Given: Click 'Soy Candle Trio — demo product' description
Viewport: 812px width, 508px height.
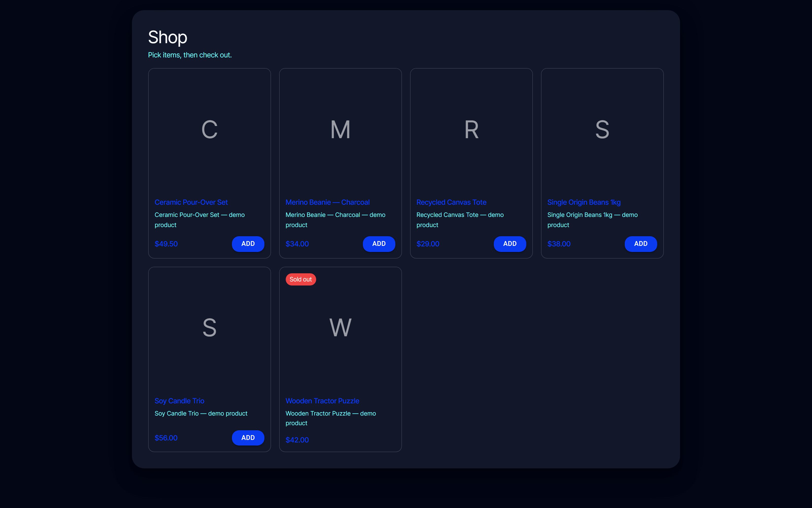Looking at the screenshot, I should (201, 413).
